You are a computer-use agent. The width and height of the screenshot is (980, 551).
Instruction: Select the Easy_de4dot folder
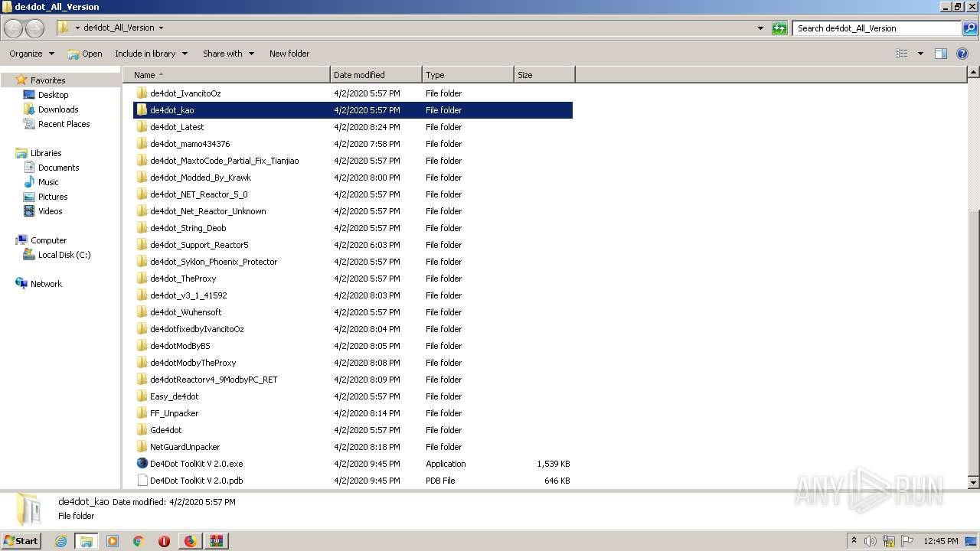point(353,396)
